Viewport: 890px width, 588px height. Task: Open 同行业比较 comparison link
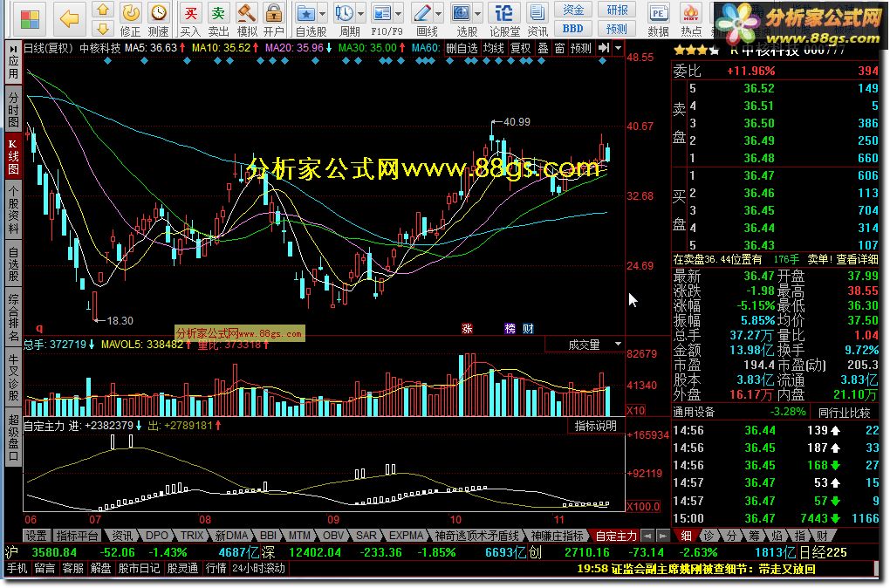[x=844, y=413]
